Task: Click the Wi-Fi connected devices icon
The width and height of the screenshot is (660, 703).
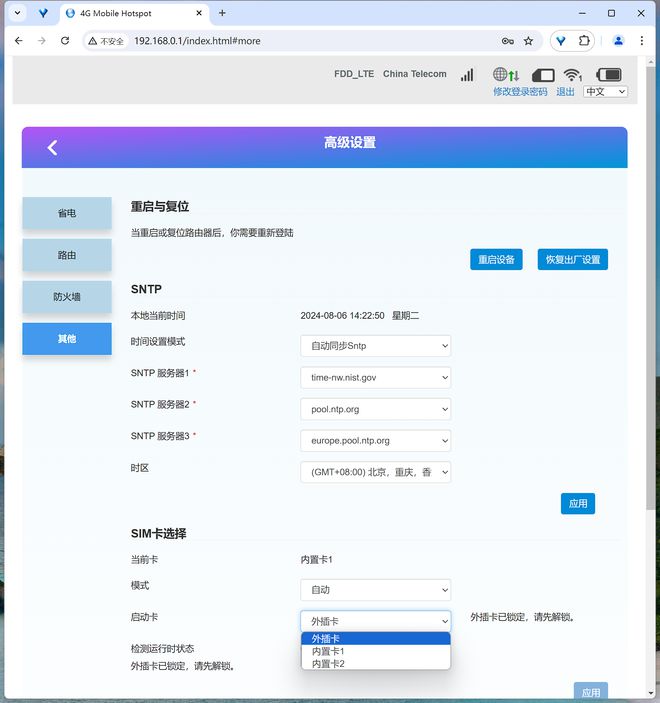Action: pyautogui.click(x=573, y=75)
